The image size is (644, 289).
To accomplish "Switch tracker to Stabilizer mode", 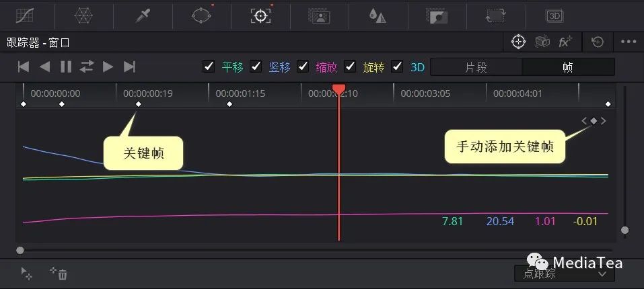I will (542, 42).
